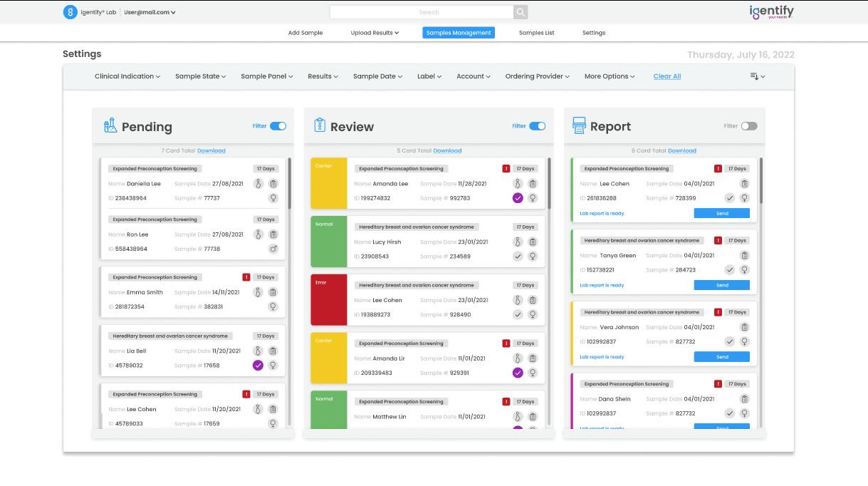The height and width of the screenshot is (486, 868).
Task: Send Tanya Green's lab report
Action: [x=722, y=285]
